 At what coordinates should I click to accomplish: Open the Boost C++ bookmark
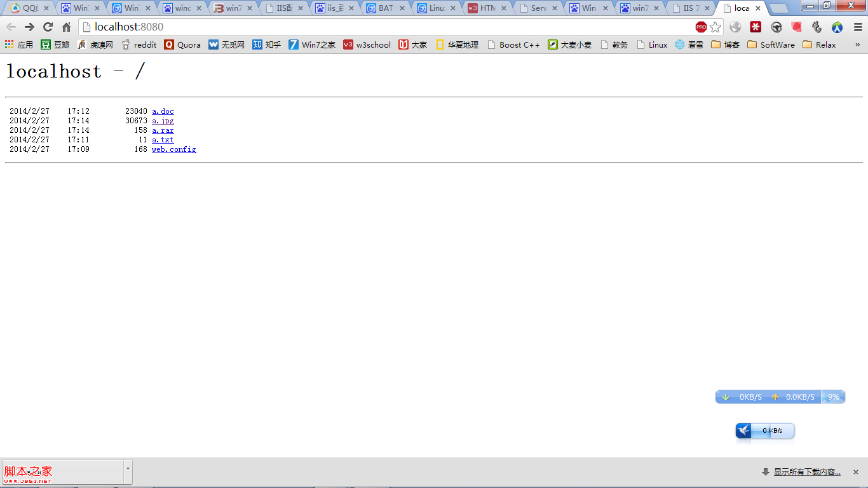(x=513, y=44)
